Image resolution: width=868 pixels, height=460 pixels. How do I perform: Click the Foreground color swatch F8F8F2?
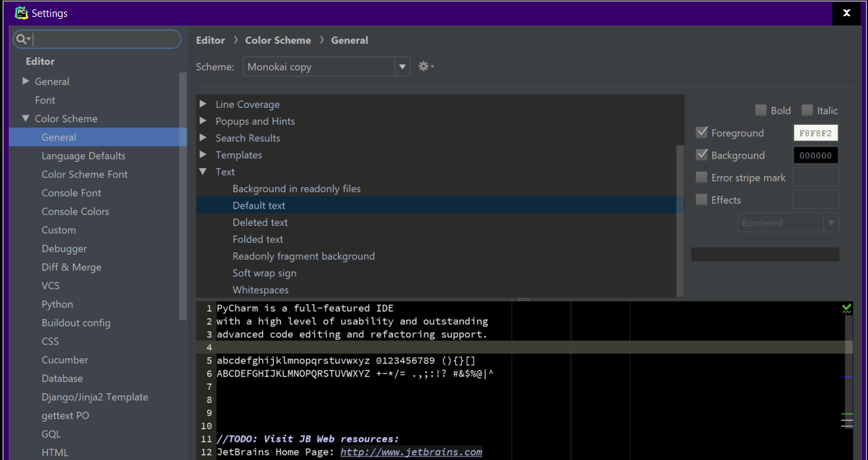coord(815,132)
